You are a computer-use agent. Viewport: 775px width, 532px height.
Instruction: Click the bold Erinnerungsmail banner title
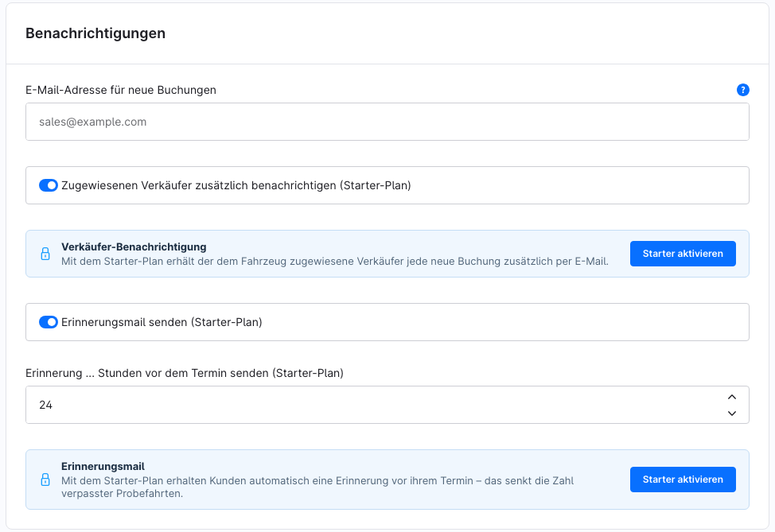click(103, 466)
